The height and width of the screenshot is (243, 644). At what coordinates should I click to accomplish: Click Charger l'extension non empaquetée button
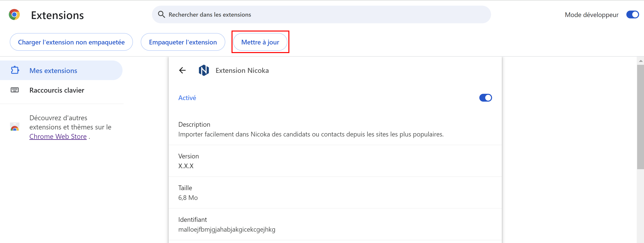(71, 42)
